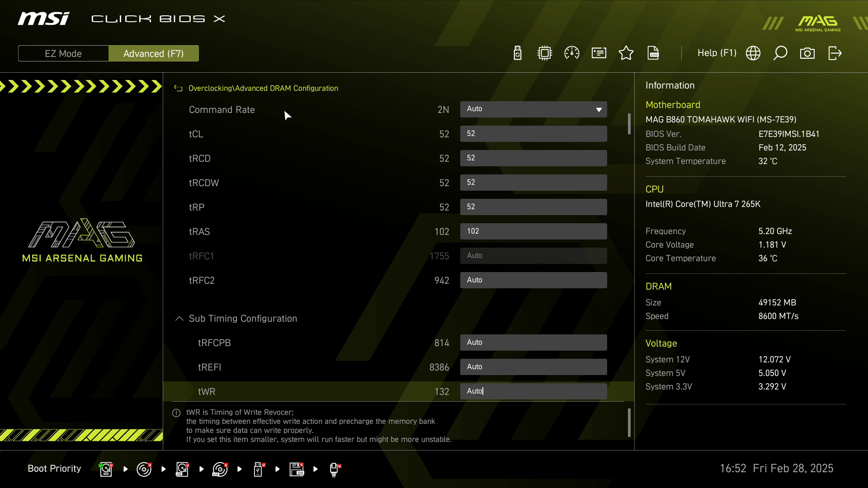Viewport: 868px width, 488px height.
Task: Click the tRAS 102 input field
Action: [x=533, y=231]
